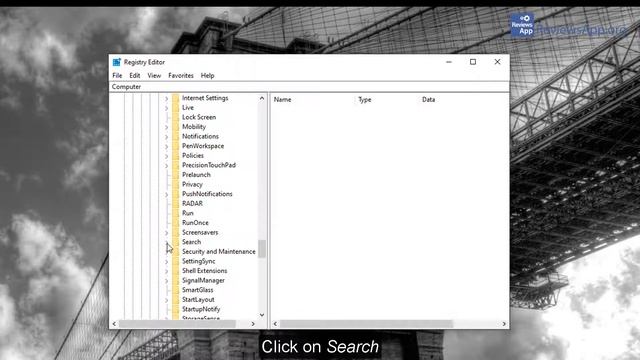Click the Prelaunch folder icon
The height and width of the screenshot is (360, 640).
(x=176, y=175)
